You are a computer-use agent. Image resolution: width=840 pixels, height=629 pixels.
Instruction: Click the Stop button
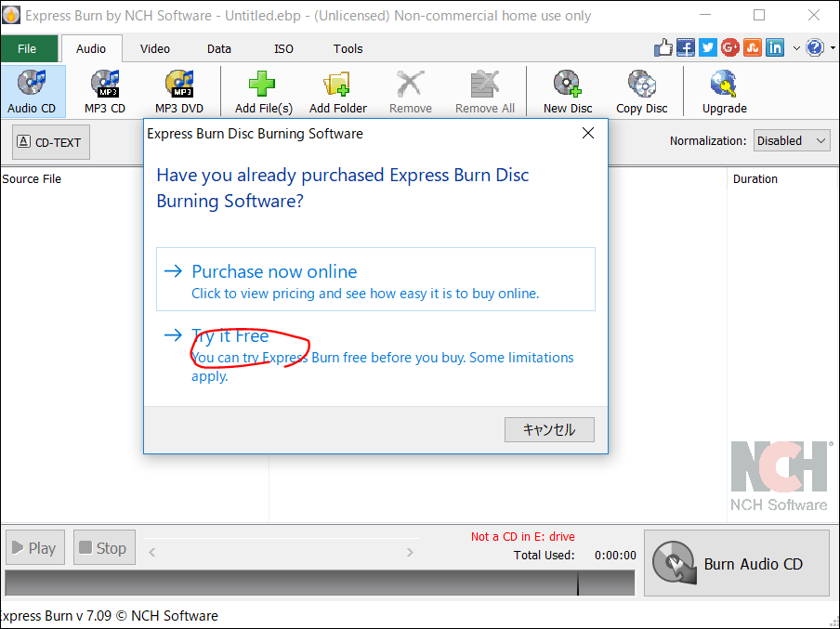pyautogui.click(x=104, y=547)
